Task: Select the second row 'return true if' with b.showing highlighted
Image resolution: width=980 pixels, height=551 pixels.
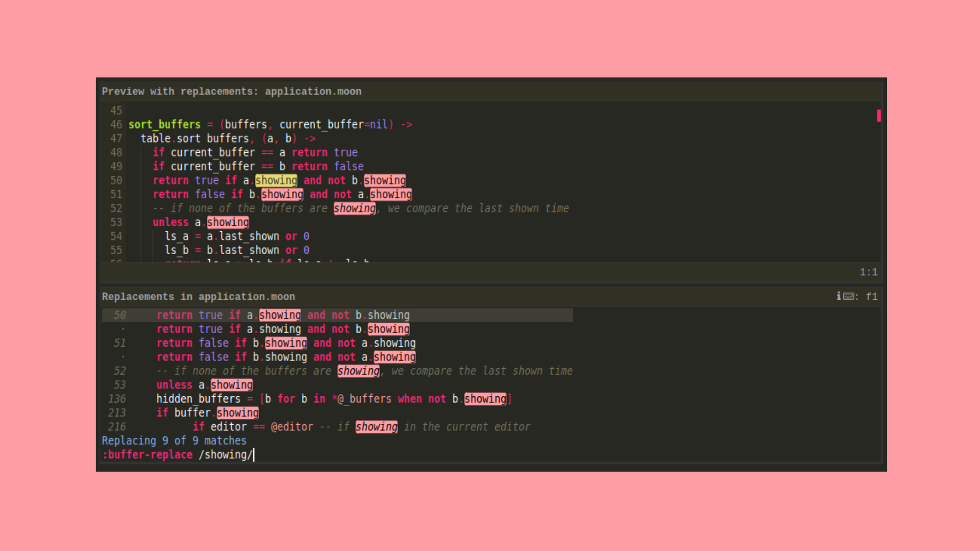Action: 337,329
